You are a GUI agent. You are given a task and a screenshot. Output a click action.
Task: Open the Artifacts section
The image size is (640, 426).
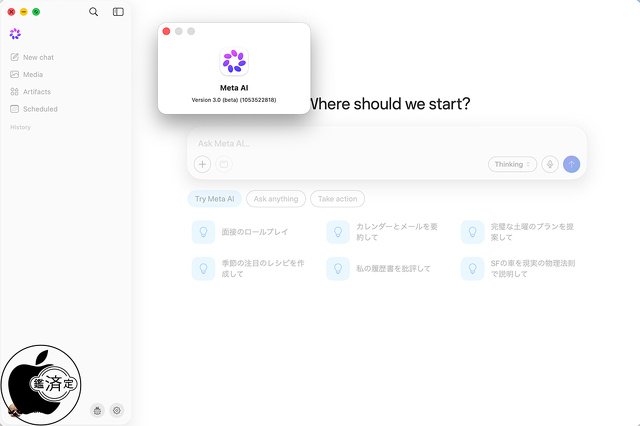31,91
